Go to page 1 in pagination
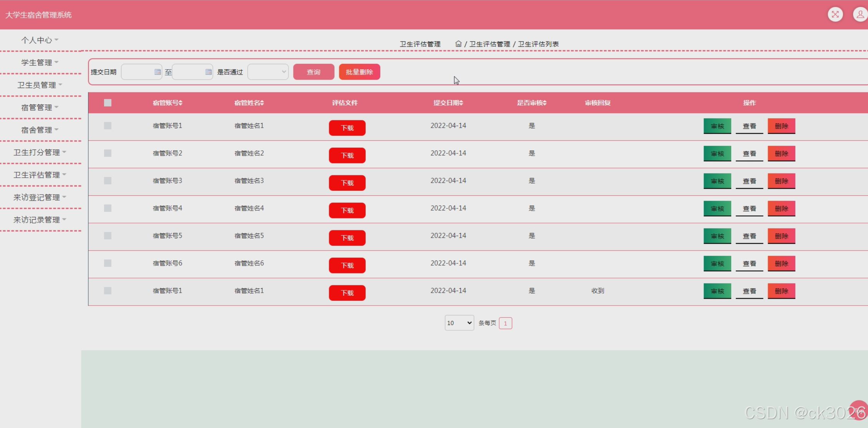Viewport: 868px width, 428px height. click(x=505, y=323)
